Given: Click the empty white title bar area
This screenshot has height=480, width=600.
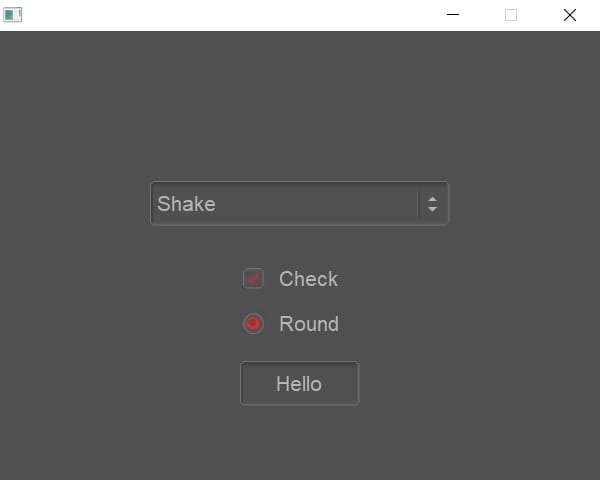Looking at the screenshot, I should point(230,15).
